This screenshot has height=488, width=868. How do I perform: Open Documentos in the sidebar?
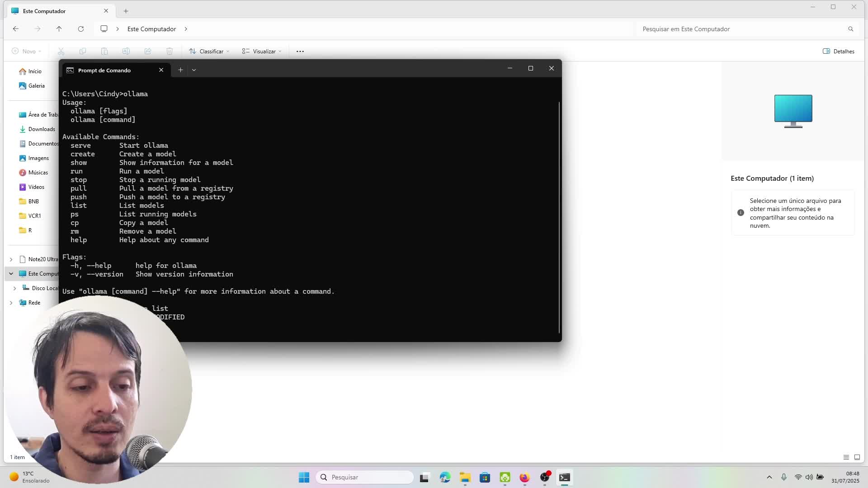(x=38, y=144)
